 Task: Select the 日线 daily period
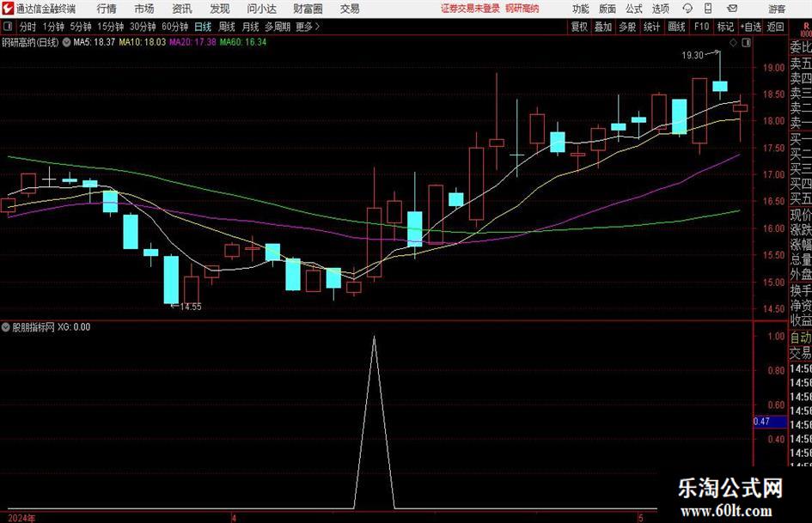pyautogui.click(x=203, y=27)
